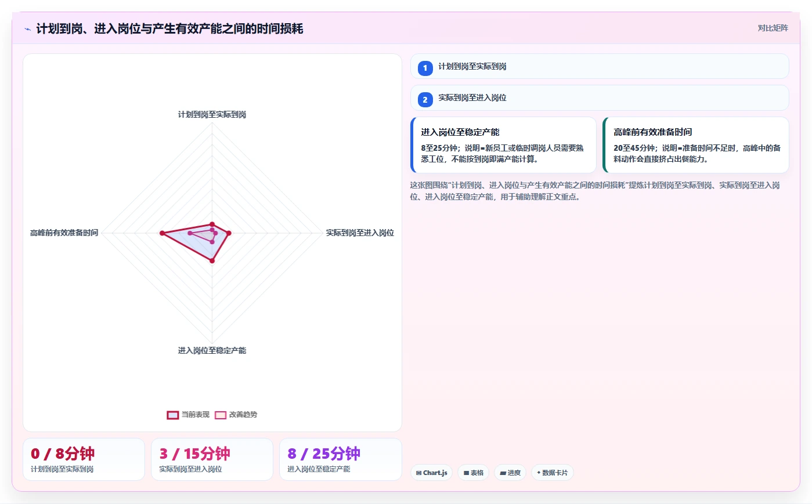Click the icon in the 数据卡片 tag
812x504 pixels.
tap(539, 473)
